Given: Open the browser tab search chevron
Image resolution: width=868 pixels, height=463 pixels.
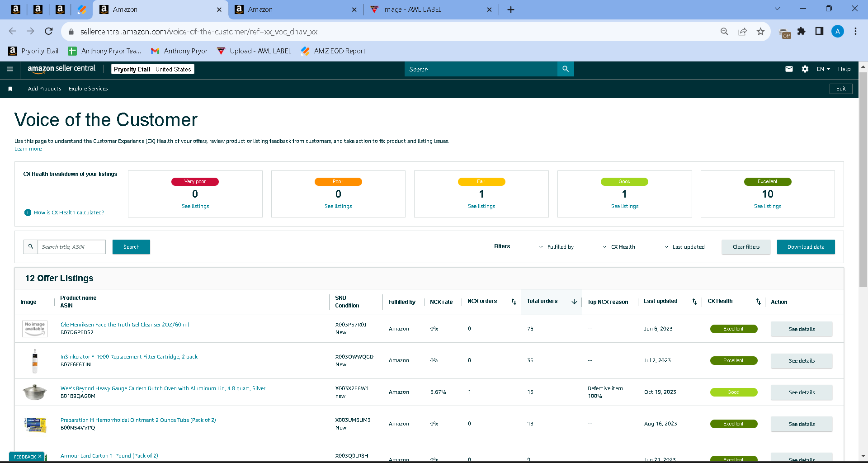Looking at the screenshot, I should (778, 9).
